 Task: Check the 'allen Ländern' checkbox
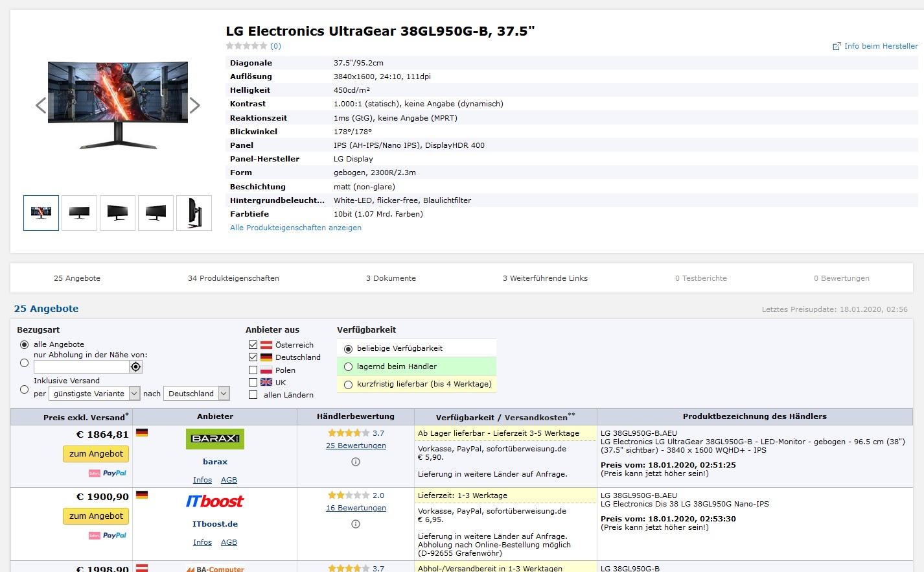pos(253,394)
